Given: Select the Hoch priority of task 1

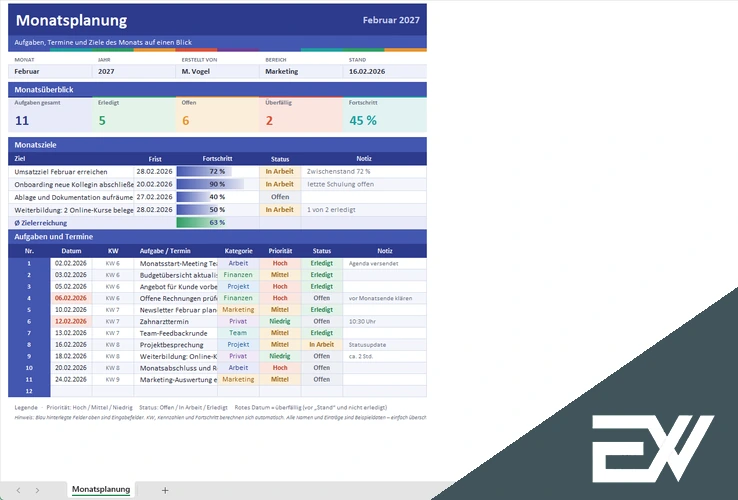Looking at the screenshot, I should click(x=280, y=263).
